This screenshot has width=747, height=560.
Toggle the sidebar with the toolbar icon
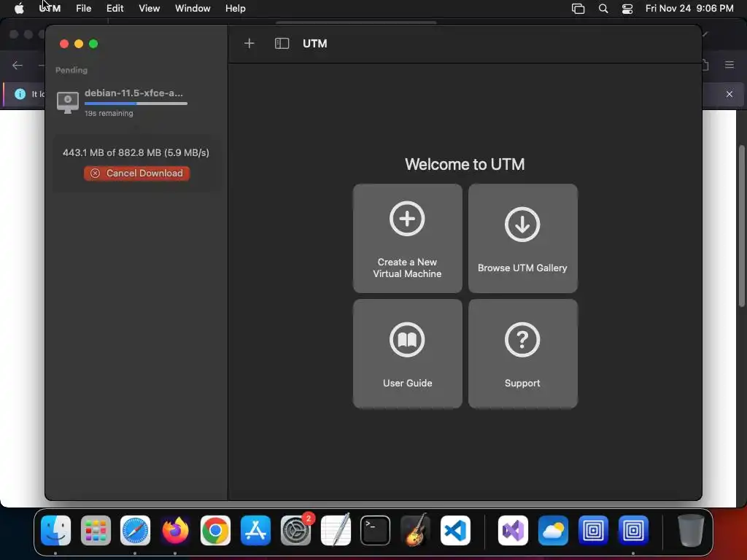click(x=282, y=44)
